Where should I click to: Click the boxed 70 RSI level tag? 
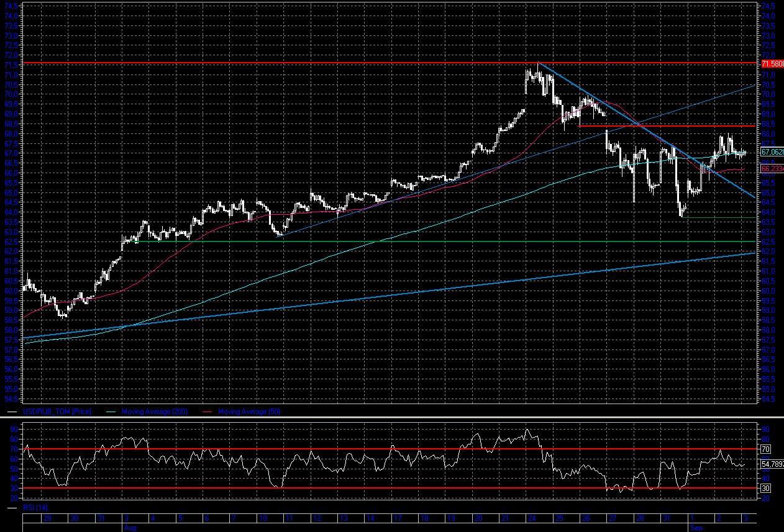[x=766, y=448]
